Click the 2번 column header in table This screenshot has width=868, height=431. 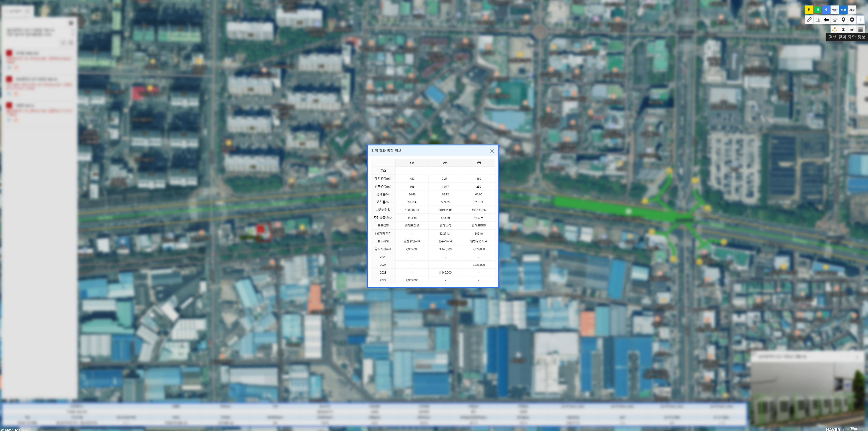point(445,163)
